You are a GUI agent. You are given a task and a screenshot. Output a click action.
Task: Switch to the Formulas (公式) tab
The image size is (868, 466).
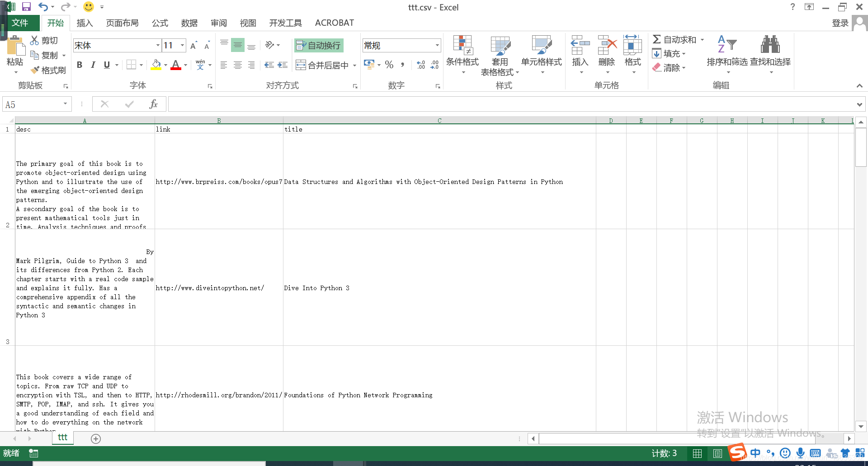tap(160, 23)
